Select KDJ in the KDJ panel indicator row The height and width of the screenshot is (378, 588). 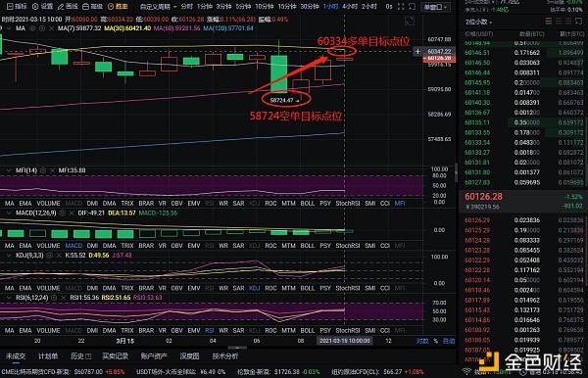[x=254, y=288]
